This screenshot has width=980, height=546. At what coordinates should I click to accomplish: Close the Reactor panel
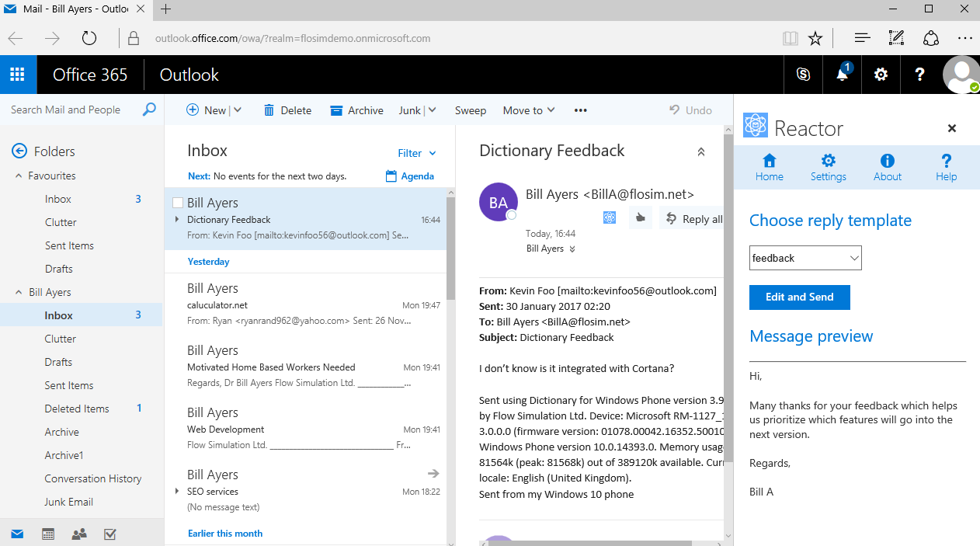952,129
